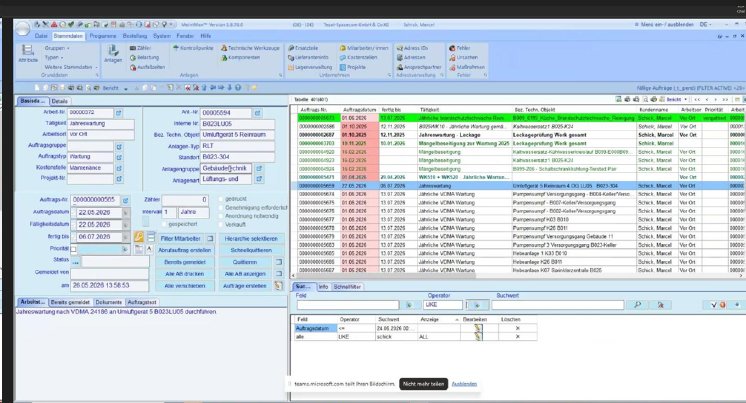Open the System menu
The height and width of the screenshot is (403, 746).
(162, 36)
